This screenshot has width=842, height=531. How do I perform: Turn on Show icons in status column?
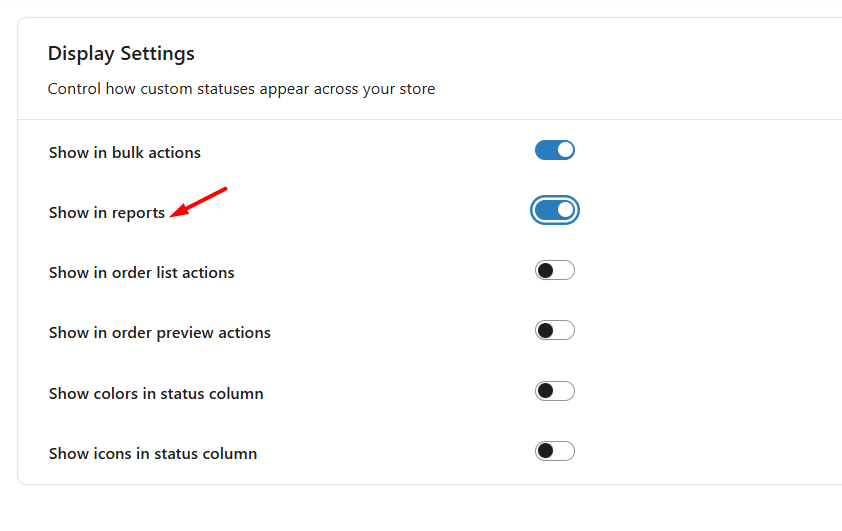555,451
